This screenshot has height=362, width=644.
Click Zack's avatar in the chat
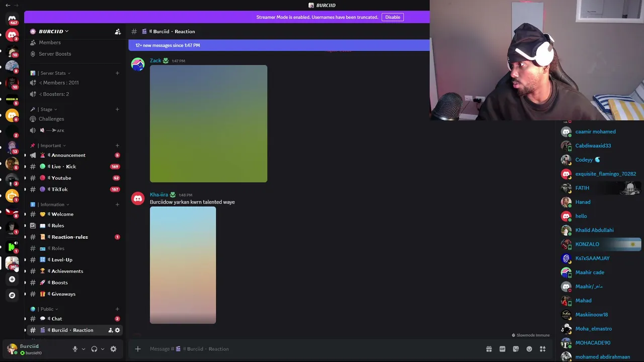[138, 64]
